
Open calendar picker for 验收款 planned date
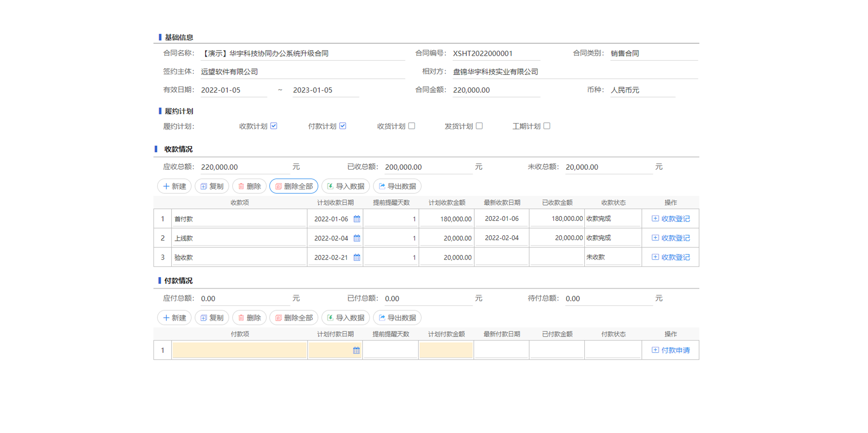pos(356,257)
